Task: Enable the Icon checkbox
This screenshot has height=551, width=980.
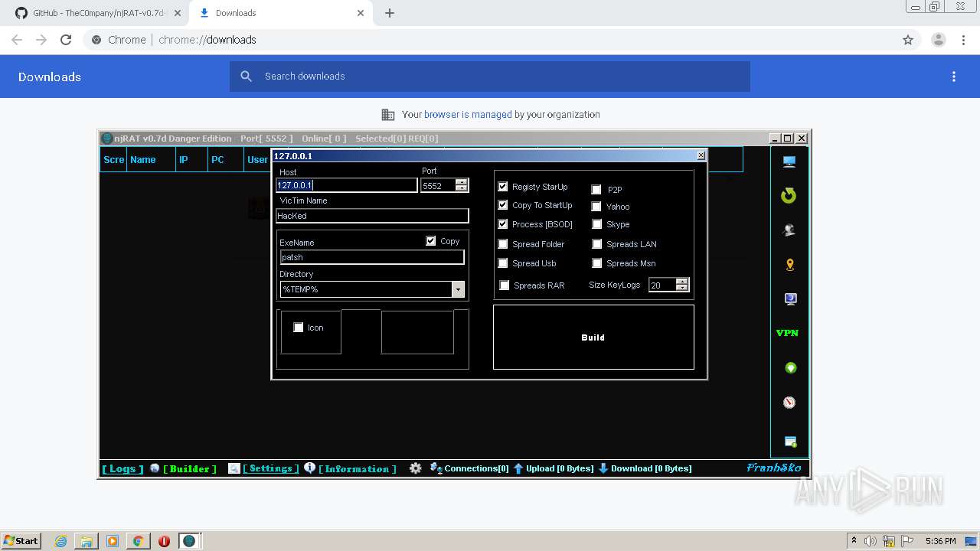Action: (x=299, y=328)
